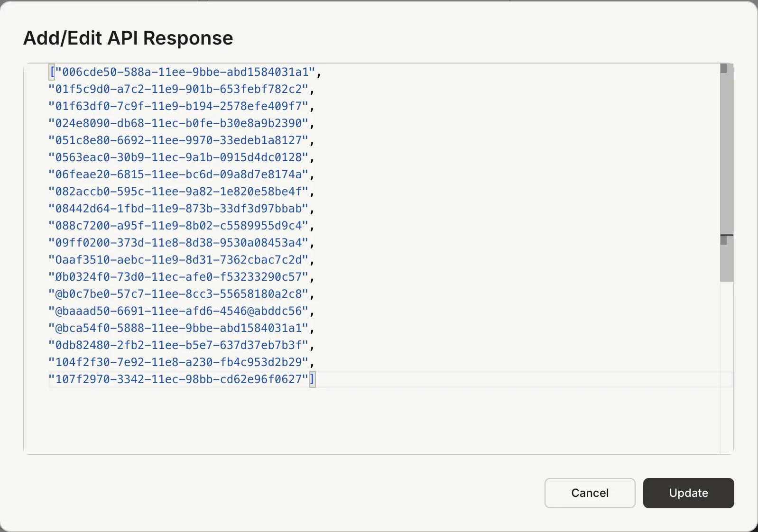Click the Update button

688,493
